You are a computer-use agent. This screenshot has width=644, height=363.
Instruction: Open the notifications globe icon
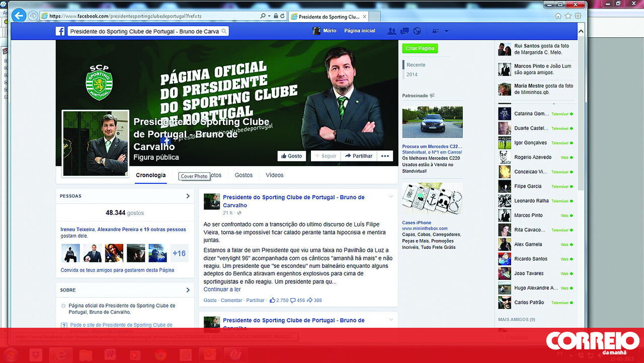point(417,31)
